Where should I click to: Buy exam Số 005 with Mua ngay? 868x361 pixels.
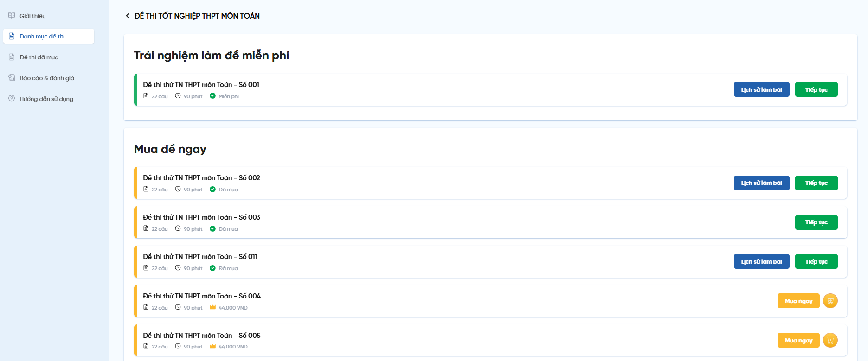click(x=798, y=341)
